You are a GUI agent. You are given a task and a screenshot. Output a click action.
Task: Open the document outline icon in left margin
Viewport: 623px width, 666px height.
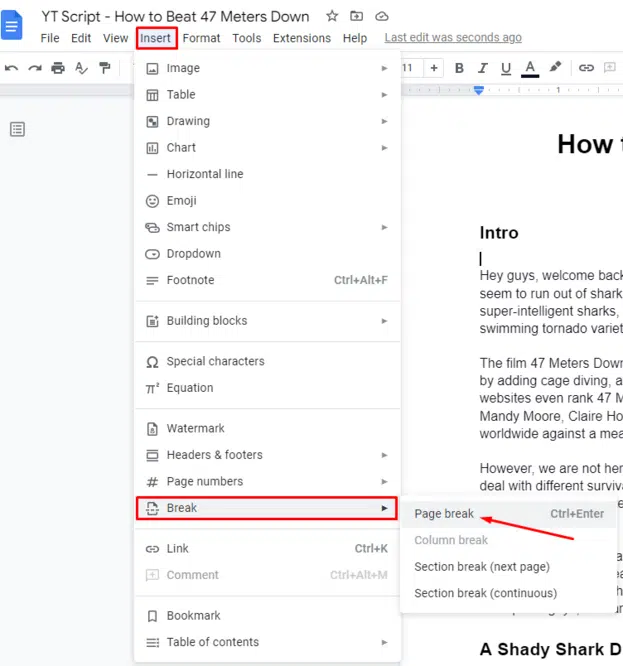(17, 129)
